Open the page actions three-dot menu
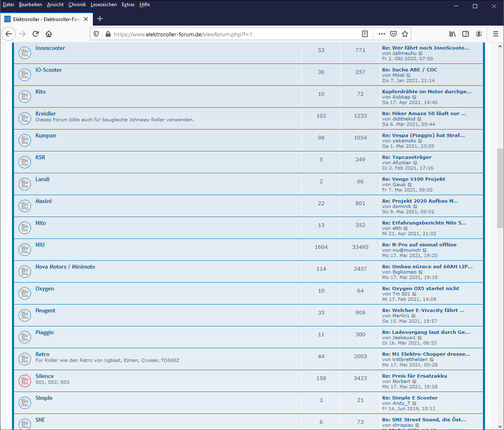Image resolution: width=504 pixels, height=430 pixels. coord(382,34)
